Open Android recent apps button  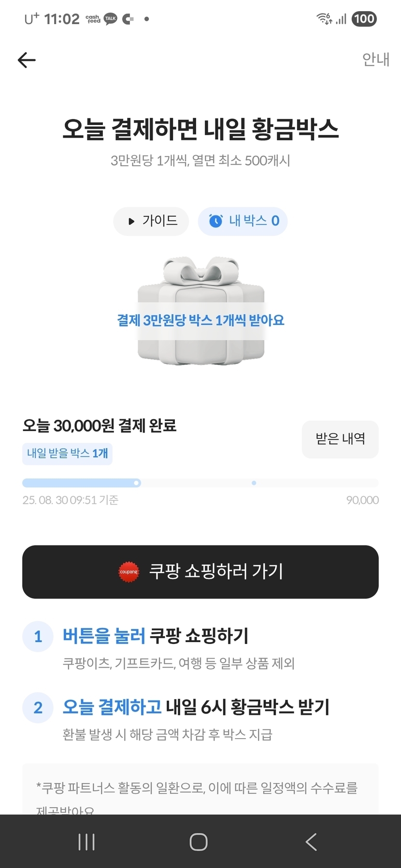point(86,842)
